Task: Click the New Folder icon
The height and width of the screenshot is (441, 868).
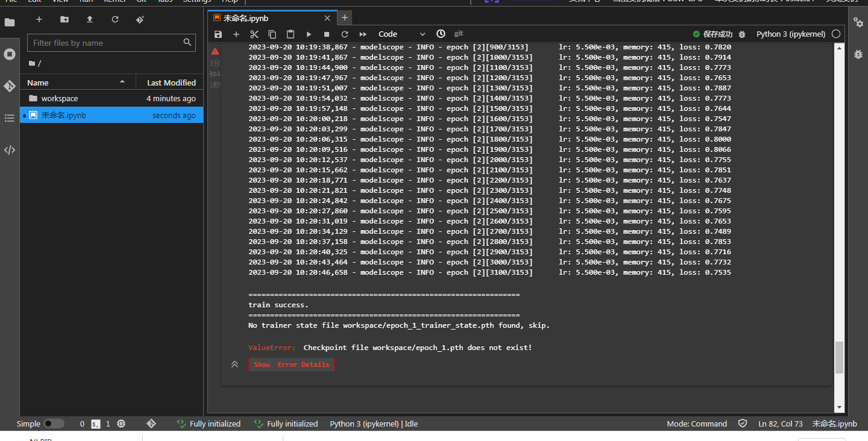Action: point(64,19)
